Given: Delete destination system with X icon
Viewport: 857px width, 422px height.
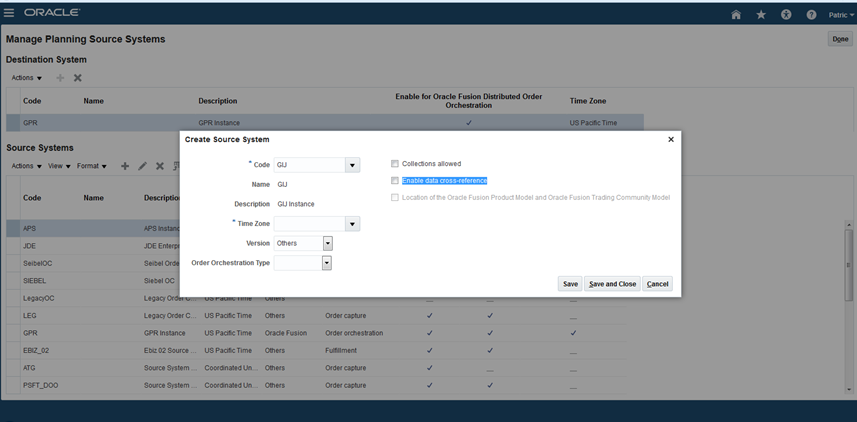Looking at the screenshot, I should [78, 78].
